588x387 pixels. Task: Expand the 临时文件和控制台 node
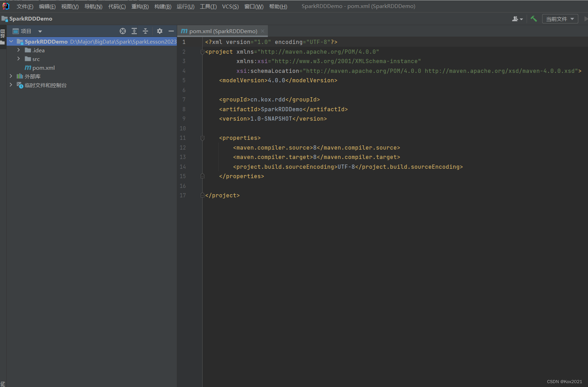[11, 85]
